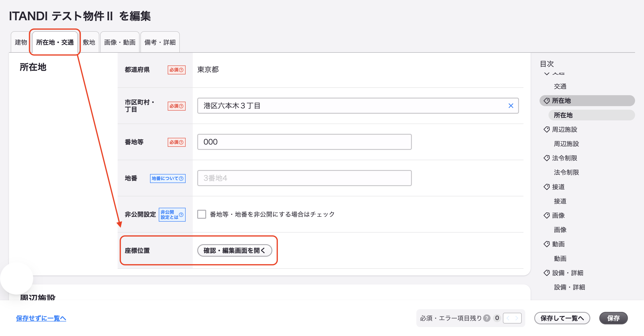Go to next error item arrow
This screenshot has height=336, width=644.
point(517,318)
